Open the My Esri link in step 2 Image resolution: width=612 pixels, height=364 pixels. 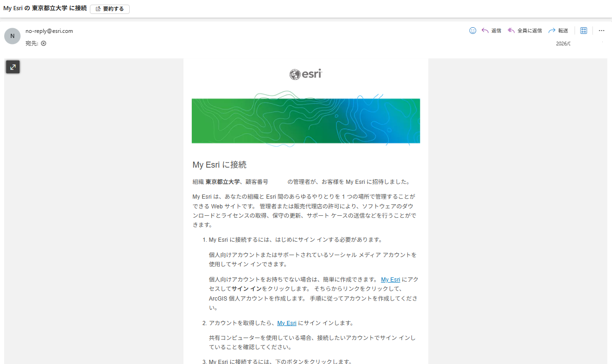tap(287, 323)
